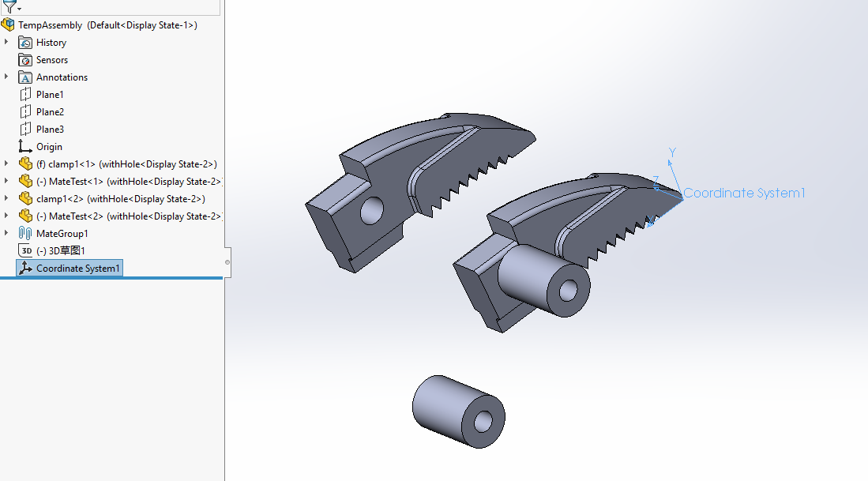Click the TempAssembly root assembly icon
Screen dimensions: 868x481
(8, 25)
